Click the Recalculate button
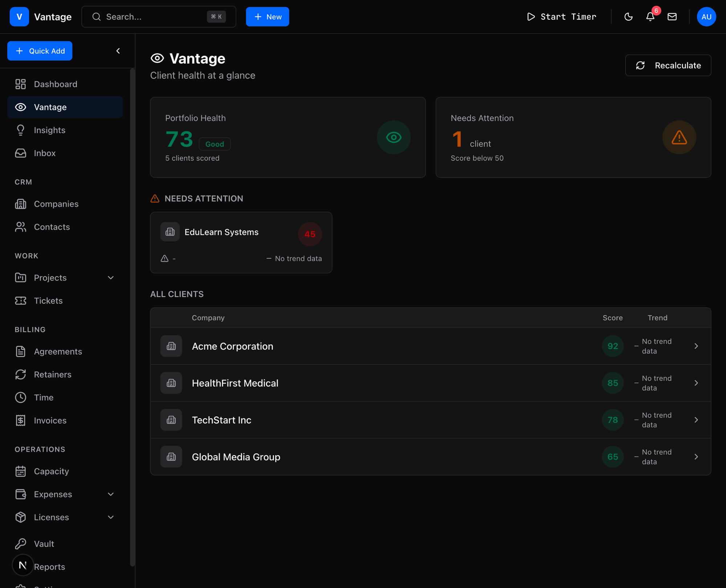 668,65
